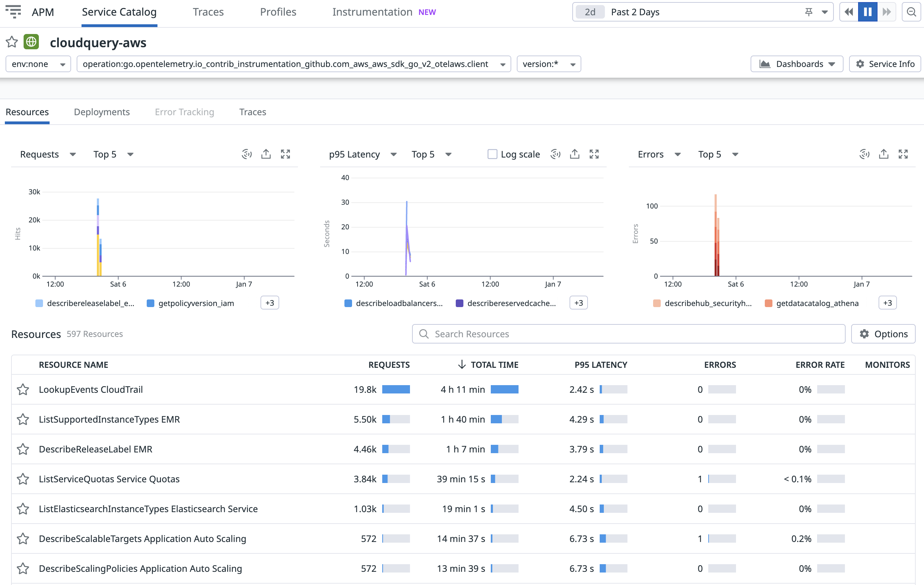Open anomaly detection on p95 Latency graph

pyautogui.click(x=555, y=154)
